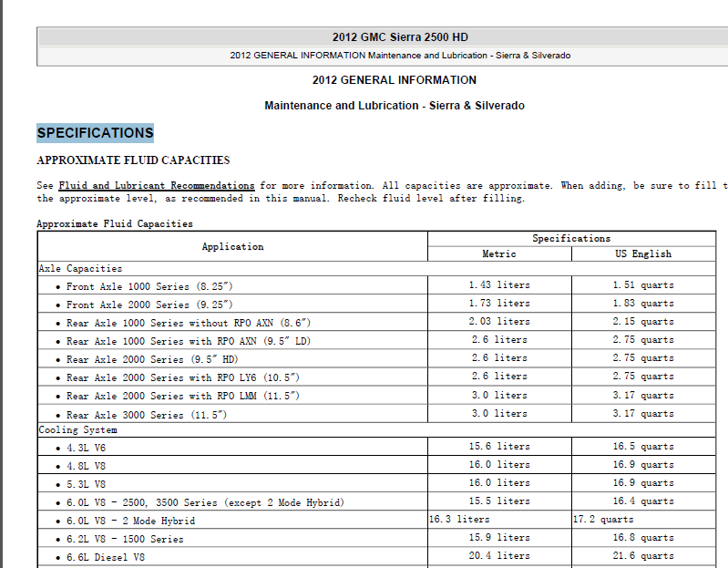Screen dimensions: 728x568
Task: Click the Metric column header
Action: click(499, 254)
